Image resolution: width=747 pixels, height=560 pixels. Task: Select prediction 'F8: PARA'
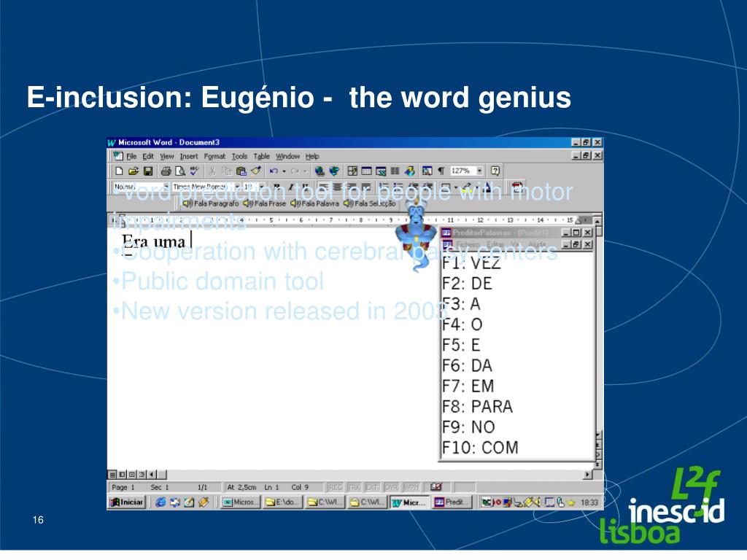coord(477,407)
